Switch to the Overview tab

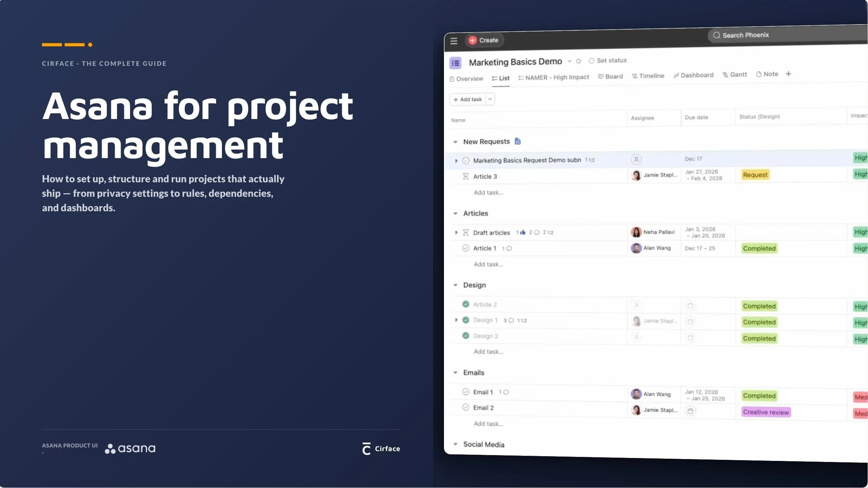pos(466,79)
